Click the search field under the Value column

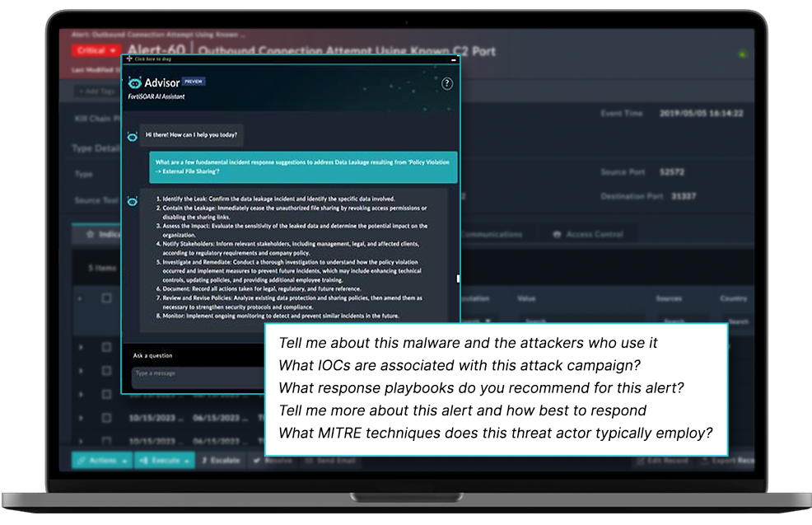[x=582, y=321]
